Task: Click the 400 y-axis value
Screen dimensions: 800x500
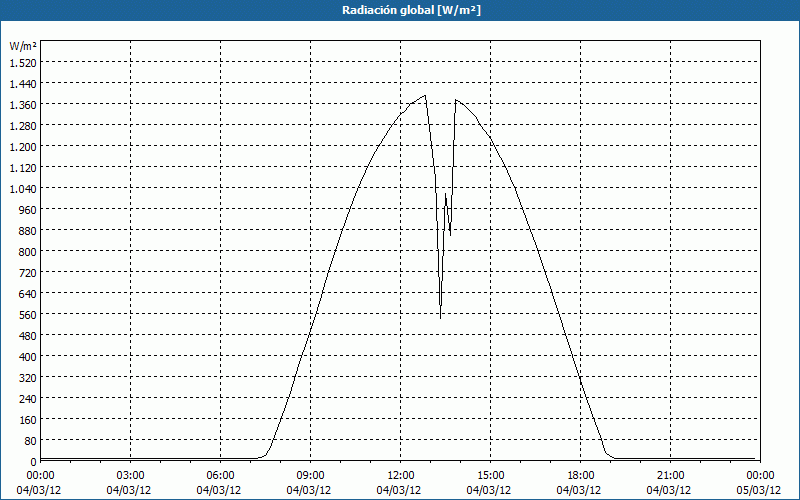Action: (28, 357)
